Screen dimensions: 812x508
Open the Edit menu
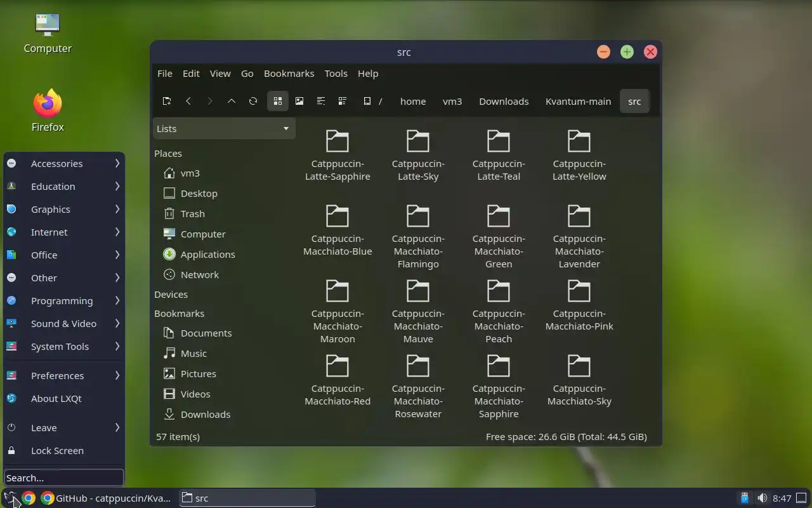191,74
